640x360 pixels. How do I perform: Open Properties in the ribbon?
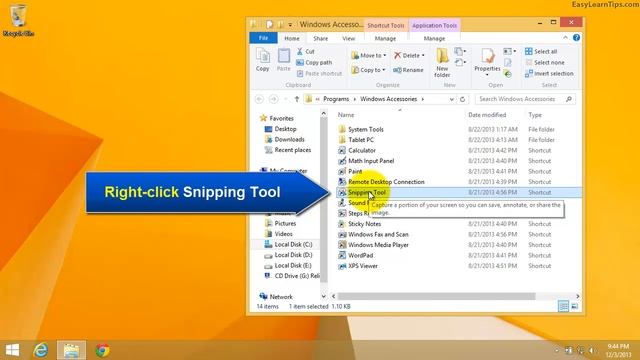[x=487, y=62]
